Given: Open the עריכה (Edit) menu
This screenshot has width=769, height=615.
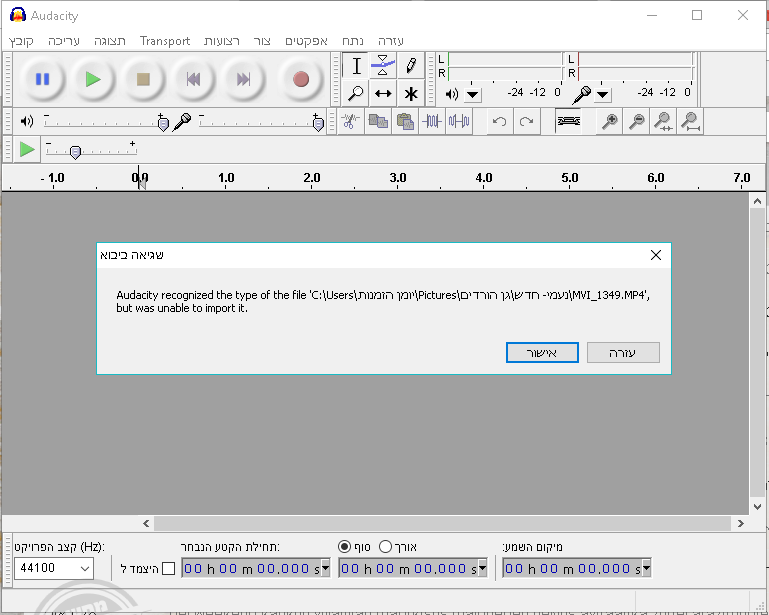Looking at the screenshot, I should (64, 41).
